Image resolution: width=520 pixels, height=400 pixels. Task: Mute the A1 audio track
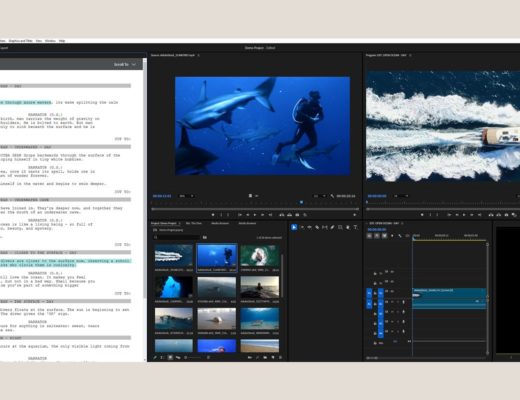click(392, 302)
